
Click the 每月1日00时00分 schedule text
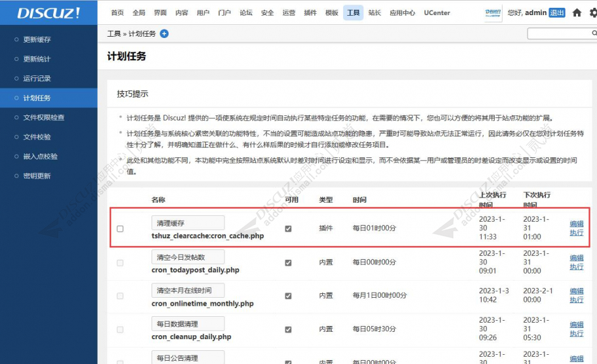coord(380,296)
